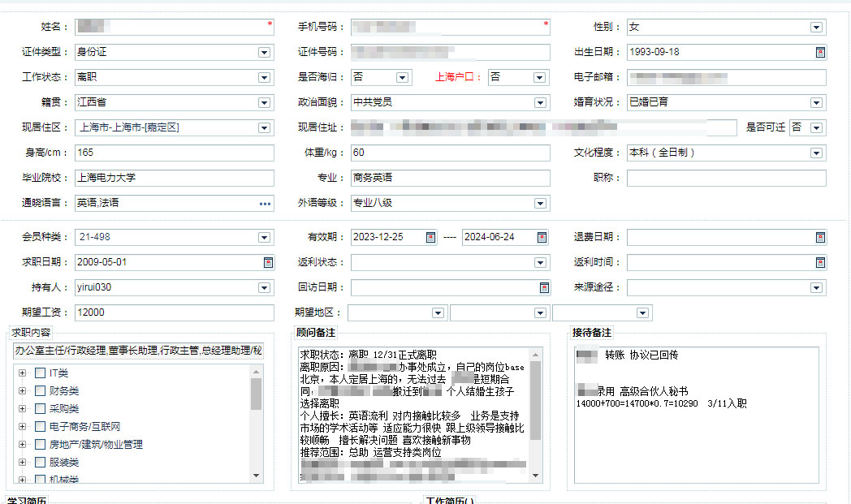Expand the 服装类 tree node
This screenshot has height=504, width=851.
[22, 463]
